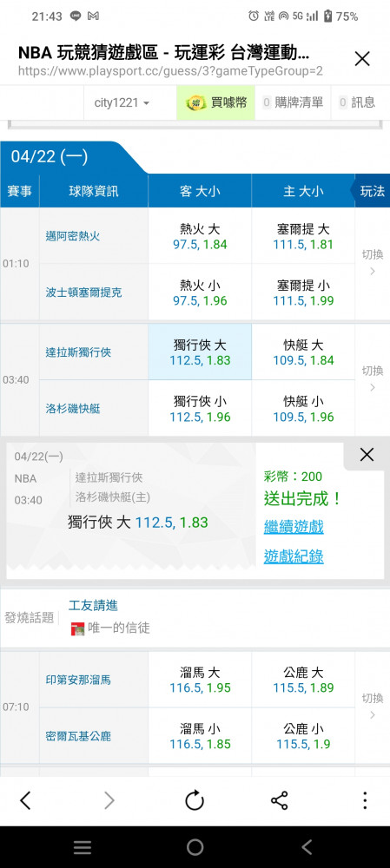Tap the Android recent apps icon
390x868 pixels.
click(83, 847)
